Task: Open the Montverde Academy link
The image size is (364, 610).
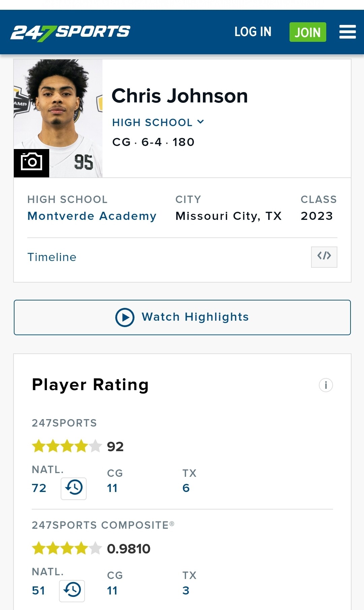Action: point(92,216)
